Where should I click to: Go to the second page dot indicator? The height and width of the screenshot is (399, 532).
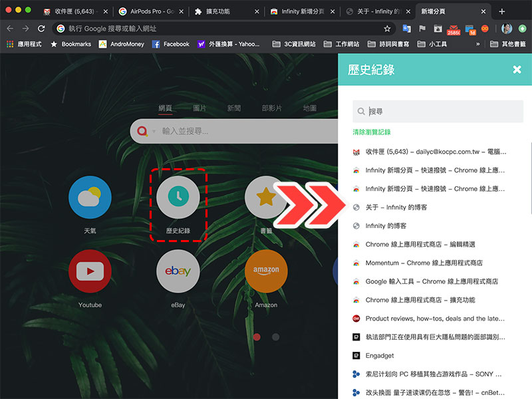tap(276, 337)
